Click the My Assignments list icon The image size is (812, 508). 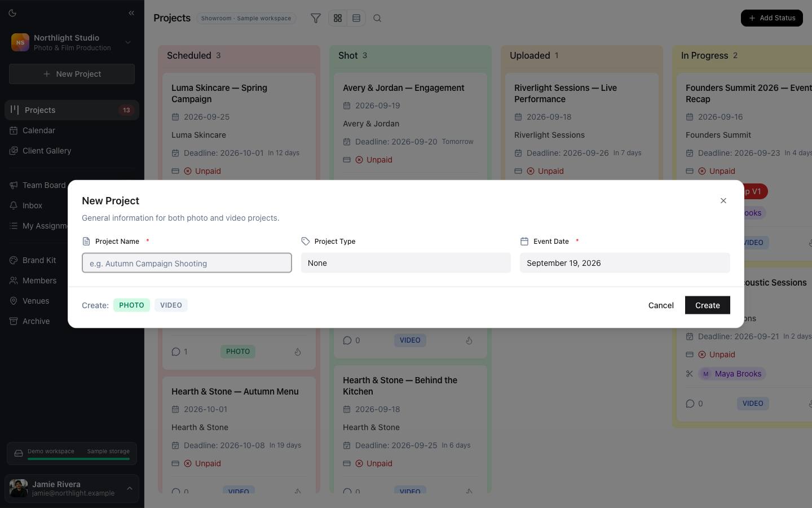tap(14, 226)
